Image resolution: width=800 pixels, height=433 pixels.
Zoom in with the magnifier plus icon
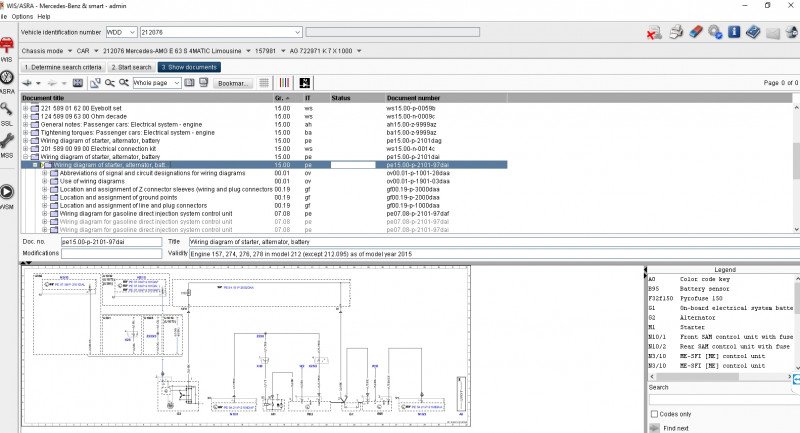(x=123, y=82)
